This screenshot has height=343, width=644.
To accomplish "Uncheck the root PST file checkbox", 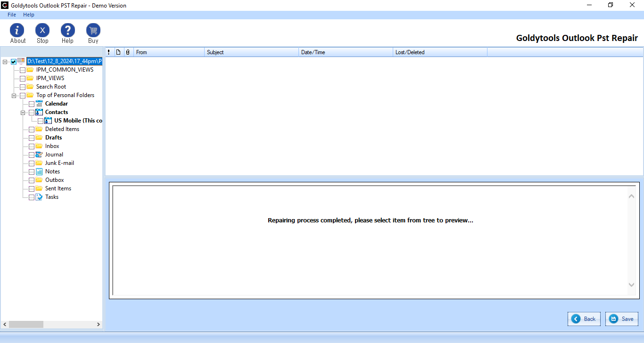I will [x=14, y=62].
